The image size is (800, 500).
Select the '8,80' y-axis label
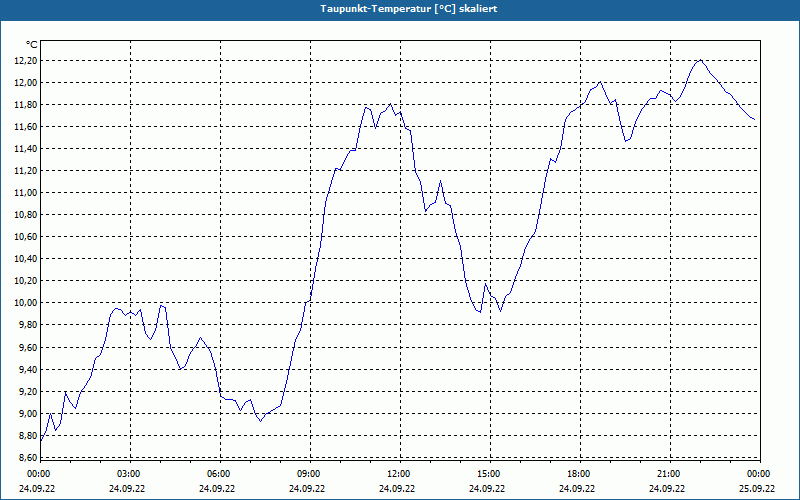coord(28,435)
